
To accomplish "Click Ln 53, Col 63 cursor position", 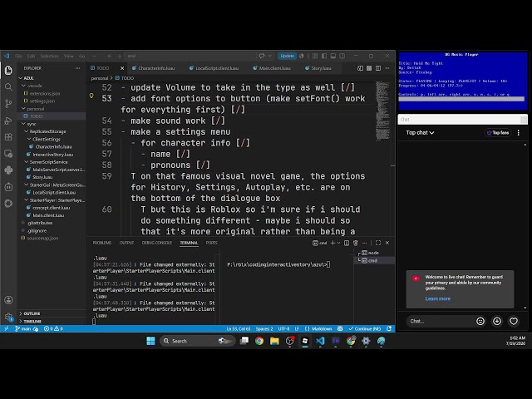I will coord(239,329).
